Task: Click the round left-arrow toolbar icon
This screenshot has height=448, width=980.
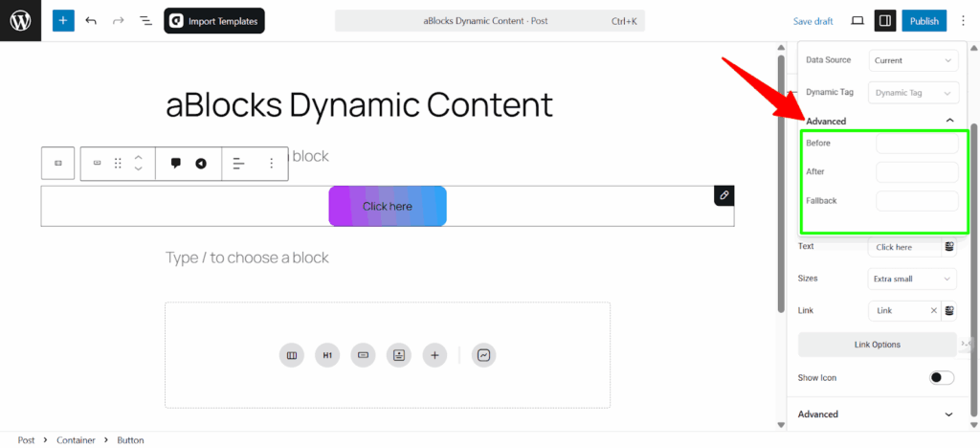Action: pyautogui.click(x=201, y=163)
